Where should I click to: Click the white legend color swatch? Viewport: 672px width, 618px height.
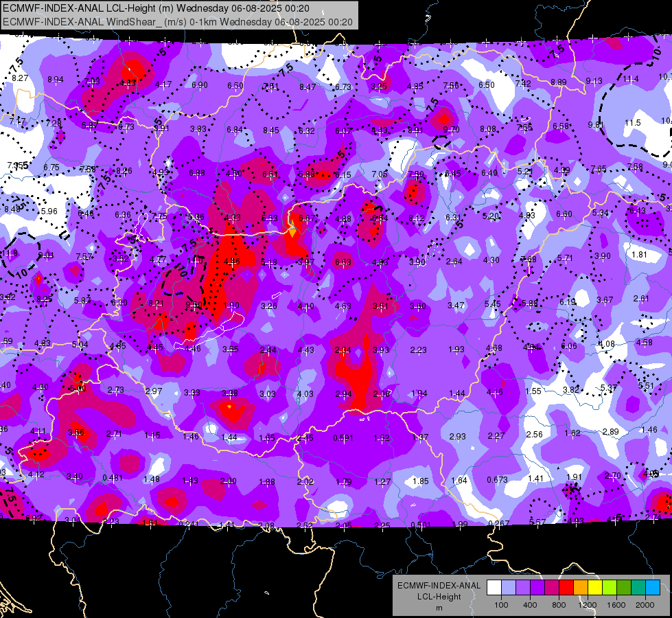(494, 588)
